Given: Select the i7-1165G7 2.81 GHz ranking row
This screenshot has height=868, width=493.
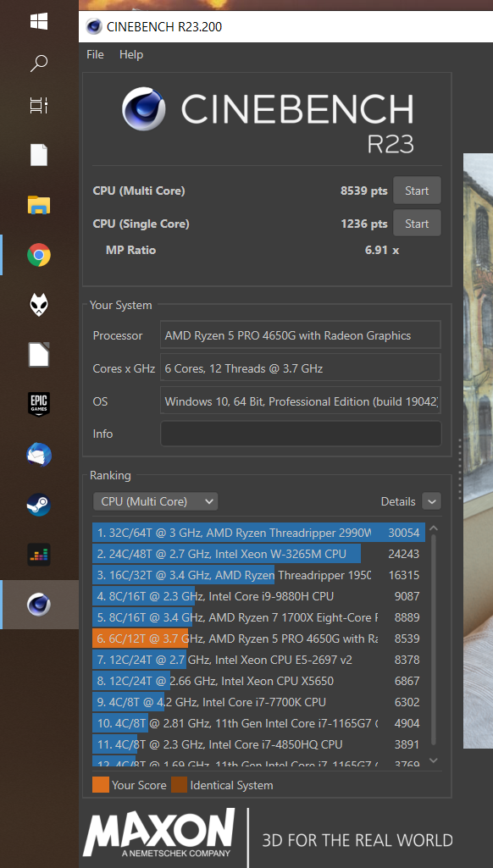Looking at the screenshot, I should 259,723.
